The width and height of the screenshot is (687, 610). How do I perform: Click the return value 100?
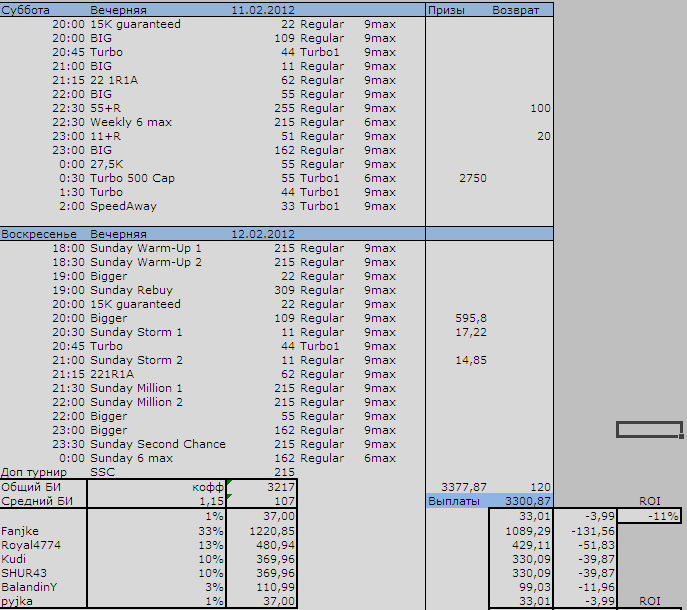pyautogui.click(x=540, y=108)
